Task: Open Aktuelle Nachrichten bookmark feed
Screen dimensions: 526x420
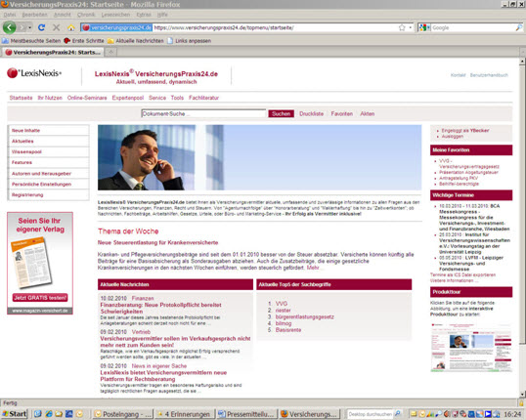Action: [136, 41]
